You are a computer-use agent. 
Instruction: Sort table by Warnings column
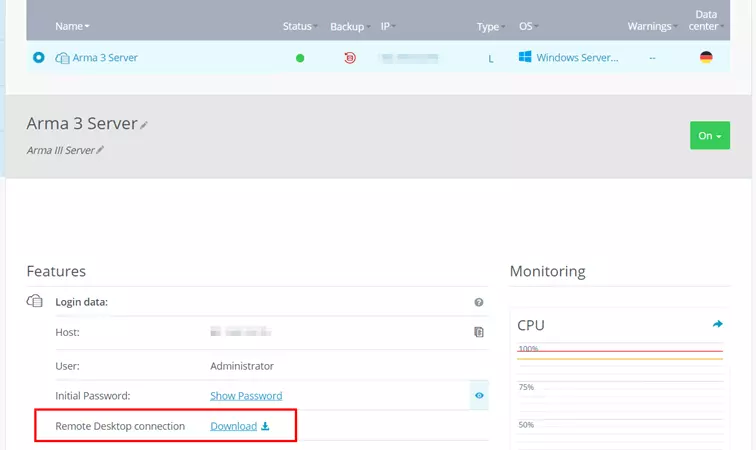pyautogui.click(x=652, y=26)
